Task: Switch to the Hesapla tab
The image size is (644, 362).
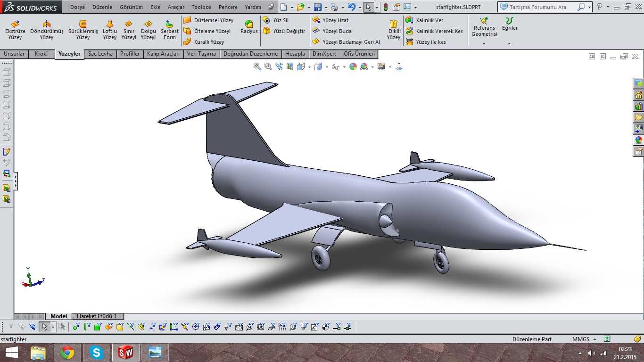Action: click(295, 54)
